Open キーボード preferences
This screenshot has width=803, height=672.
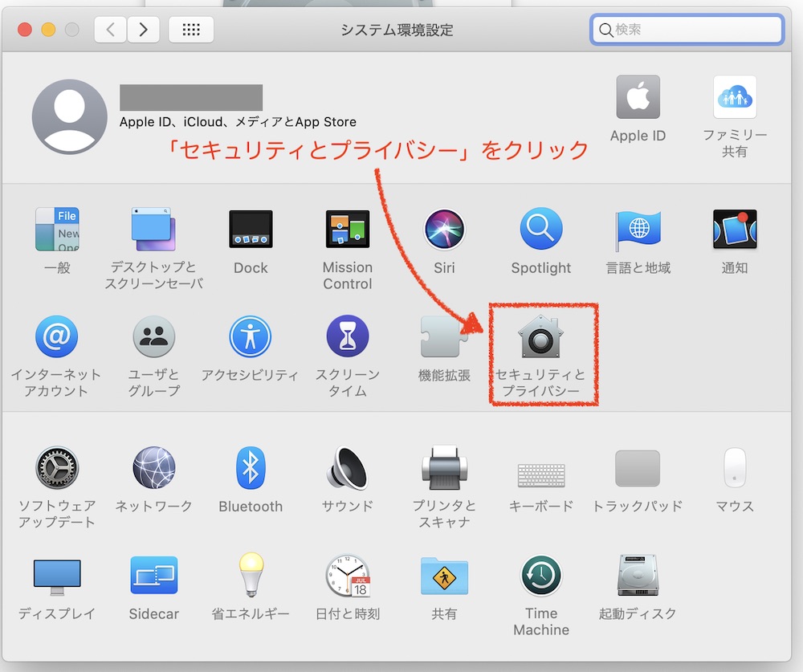(x=540, y=476)
